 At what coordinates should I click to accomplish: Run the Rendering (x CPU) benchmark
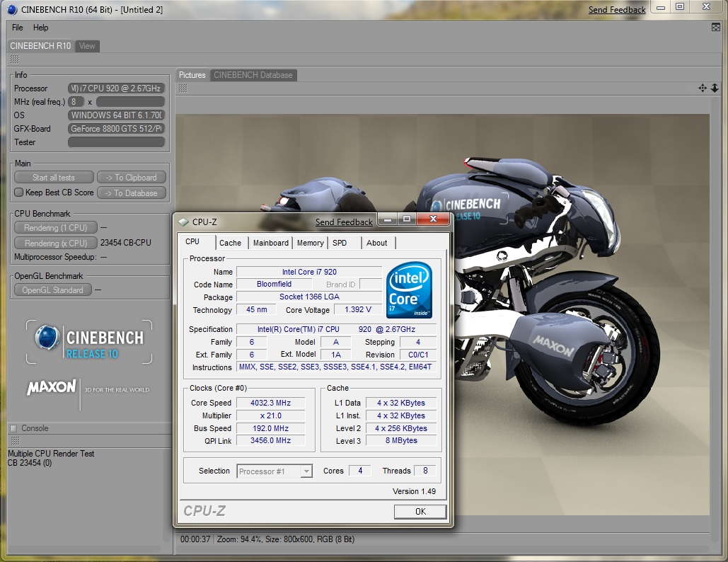(x=56, y=243)
